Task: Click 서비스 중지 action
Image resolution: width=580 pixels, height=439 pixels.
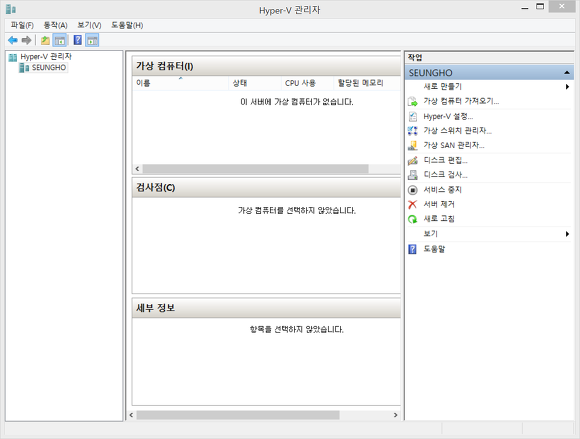Action: [x=442, y=190]
